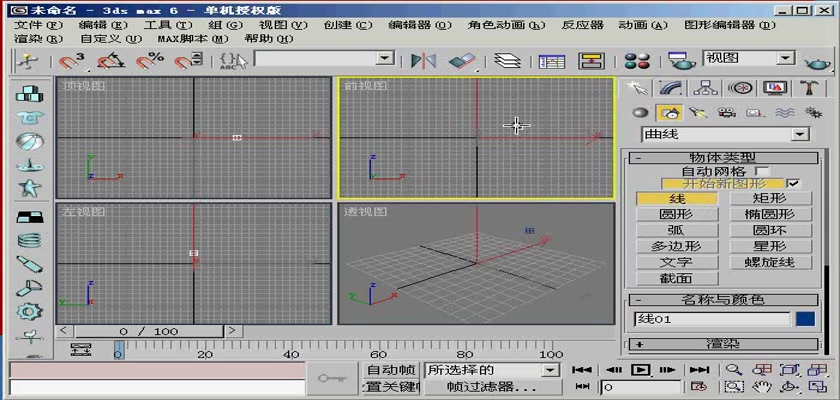Screen dimensions: 840x400
Task: Click the time slider 0 / 100 bar
Action: [x=148, y=331]
